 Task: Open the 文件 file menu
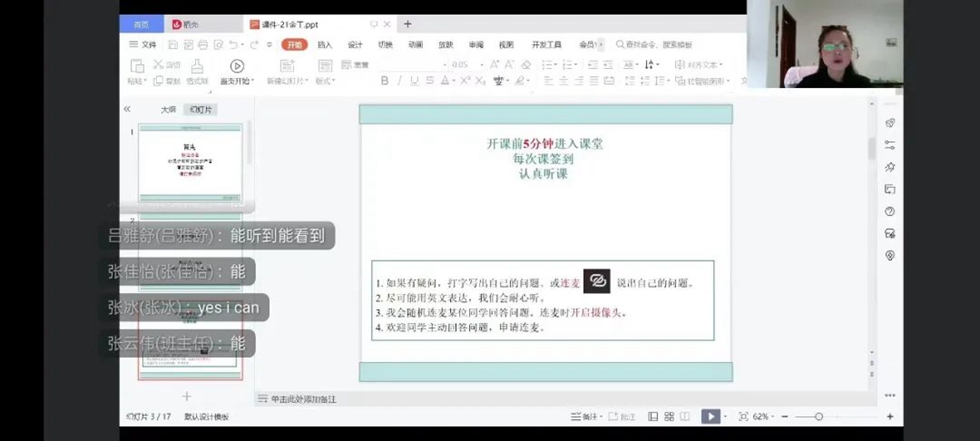tap(143, 44)
